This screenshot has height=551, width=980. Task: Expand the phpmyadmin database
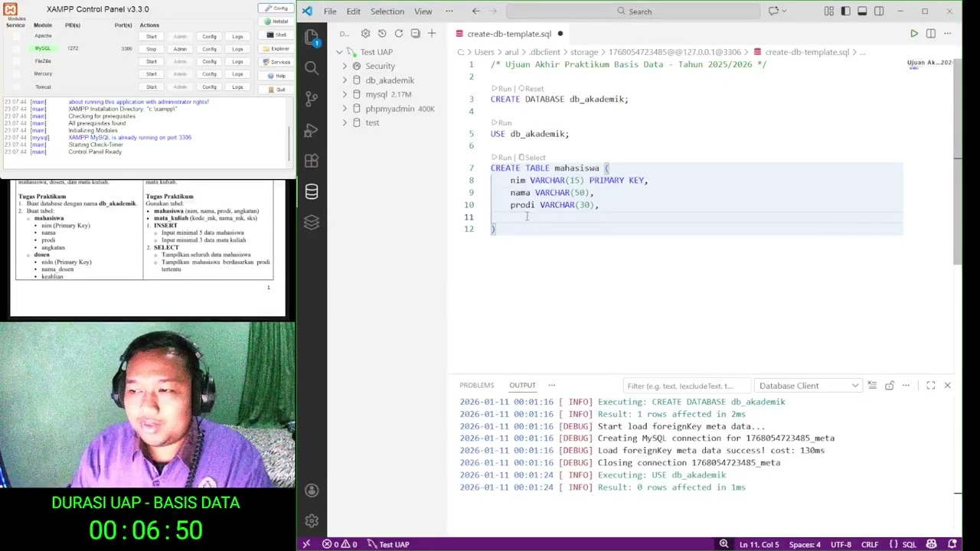(345, 109)
